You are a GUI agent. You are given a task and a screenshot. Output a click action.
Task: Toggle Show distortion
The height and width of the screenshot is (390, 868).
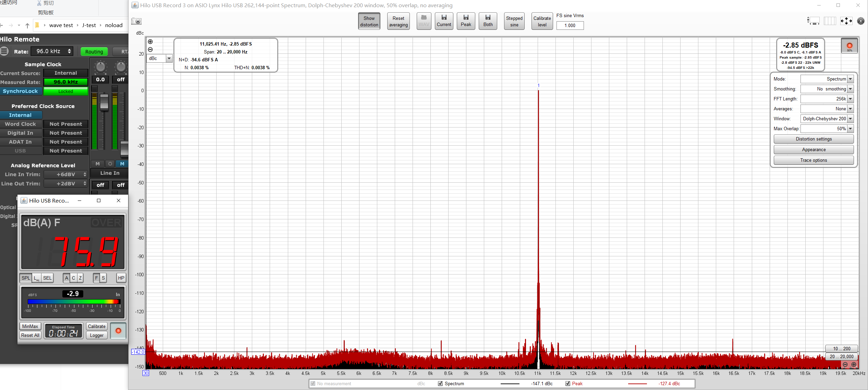[x=369, y=21]
